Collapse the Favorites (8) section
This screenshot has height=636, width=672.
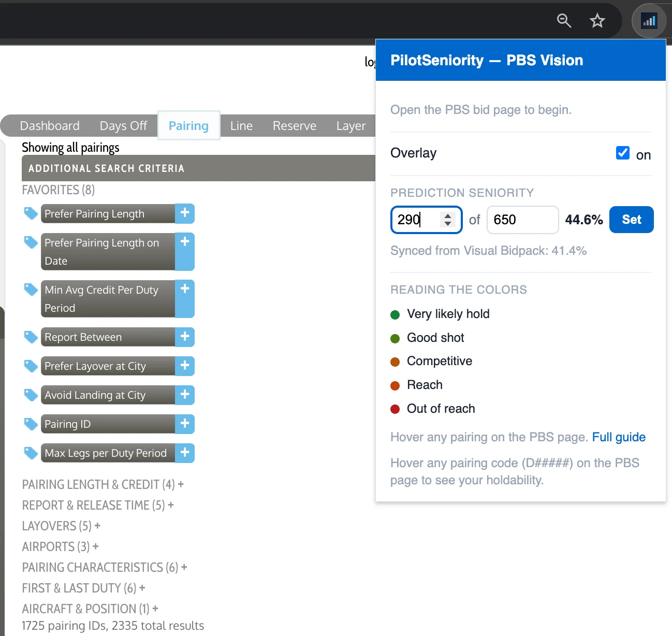[x=59, y=190]
